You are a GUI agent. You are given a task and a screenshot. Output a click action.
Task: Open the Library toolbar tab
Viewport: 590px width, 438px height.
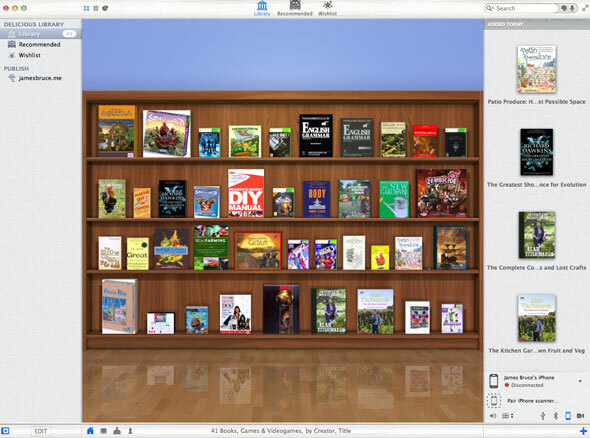tap(262, 8)
